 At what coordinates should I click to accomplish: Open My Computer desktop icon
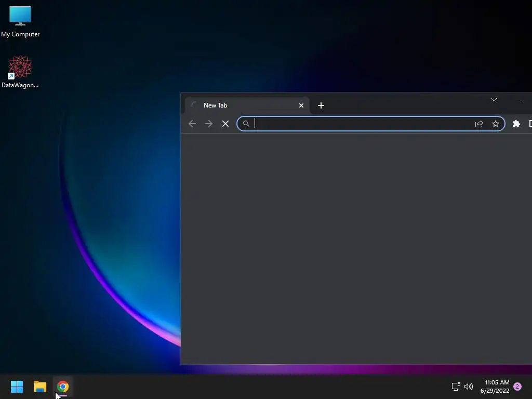20,21
